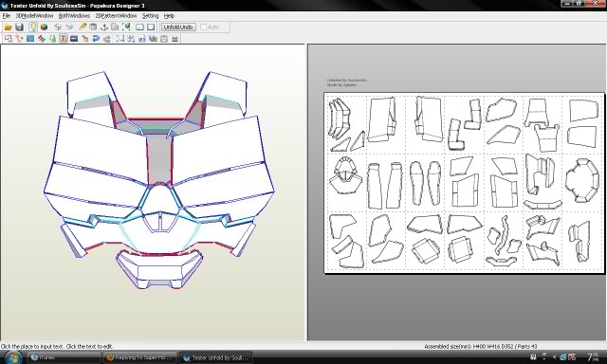
Task: Open the File menu
Action: click(7, 16)
